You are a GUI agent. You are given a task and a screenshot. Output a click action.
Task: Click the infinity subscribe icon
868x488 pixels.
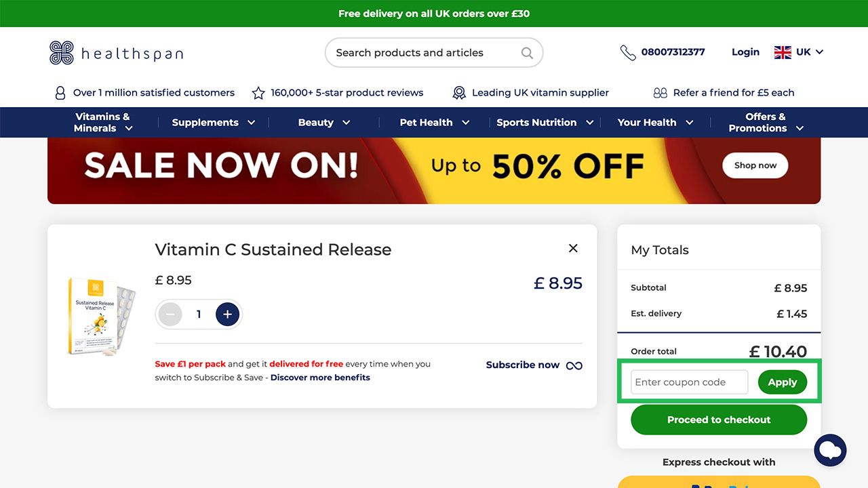tap(574, 365)
